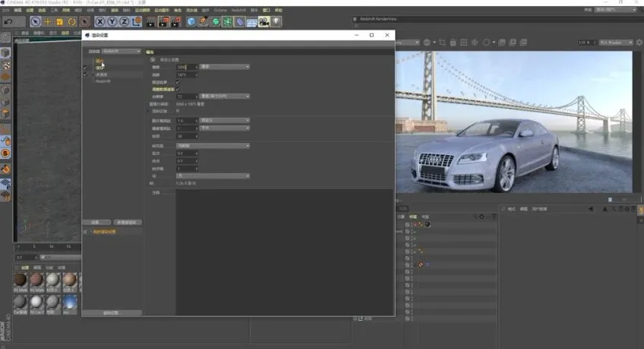
Task: Click the lock icon in Redshift RenderView toolbar
Action: pos(452,43)
